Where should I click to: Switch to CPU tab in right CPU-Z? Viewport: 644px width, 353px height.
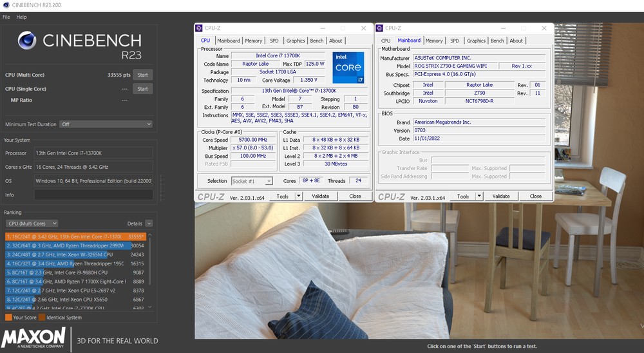pos(386,41)
